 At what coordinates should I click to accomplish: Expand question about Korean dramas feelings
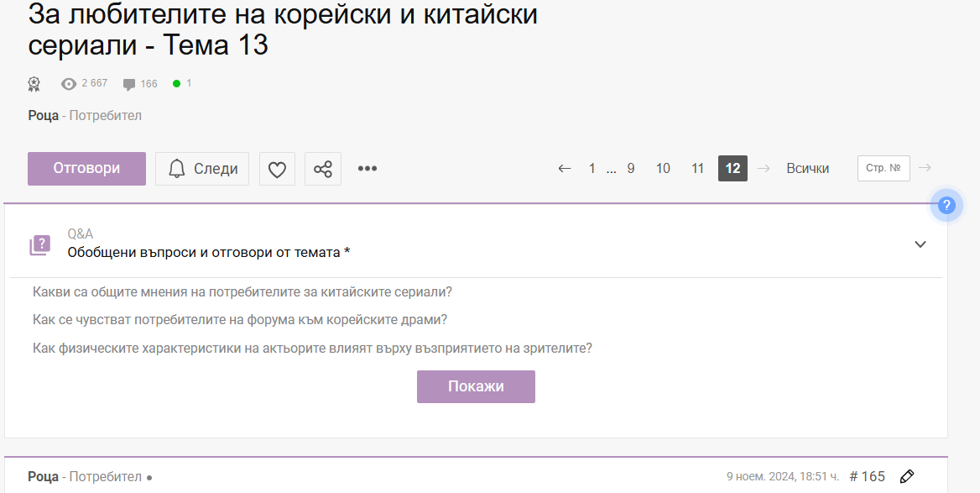(x=240, y=320)
